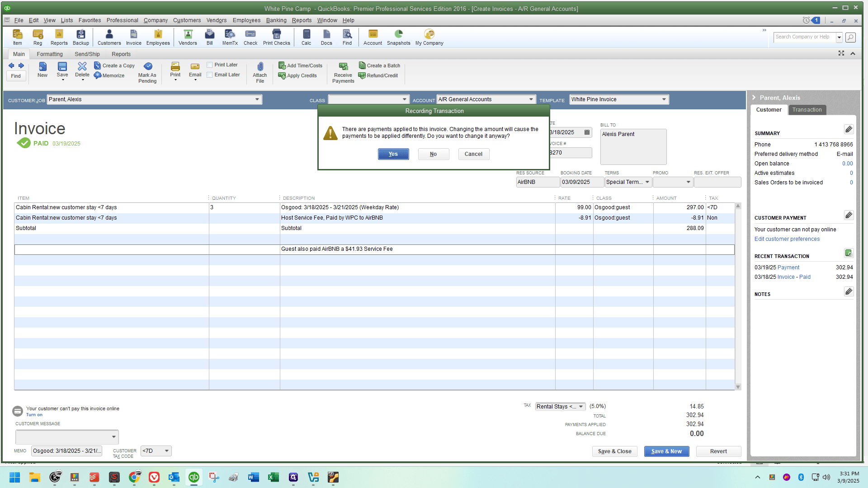Click the Search Company or Help field

tap(805, 37)
